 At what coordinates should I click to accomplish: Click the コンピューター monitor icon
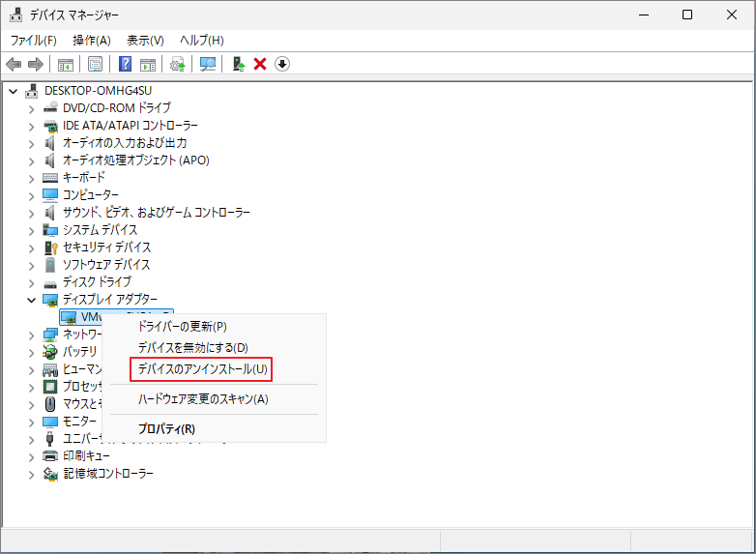tap(50, 194)
